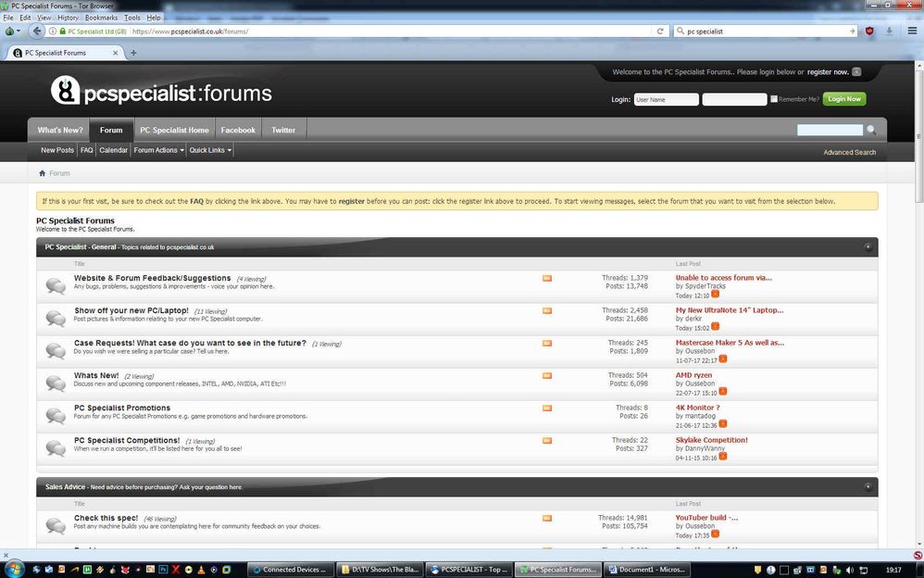Image resolution: width=924 pixels, height=578 pixels.
Task: Expand the Forum Actions dropdown
Action: (x=158, y=150)
